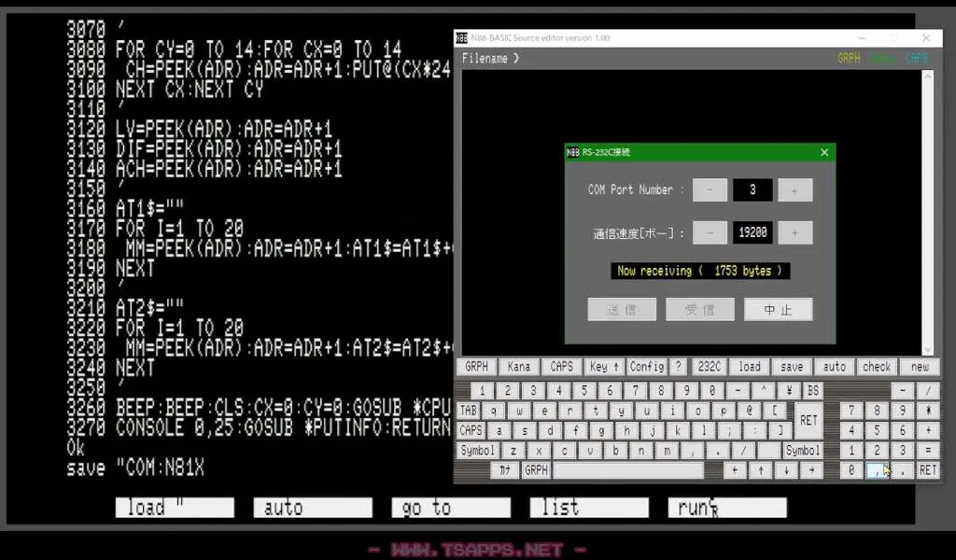
Task: Hit the numeric keypad RET key
Action: (928, 470)
